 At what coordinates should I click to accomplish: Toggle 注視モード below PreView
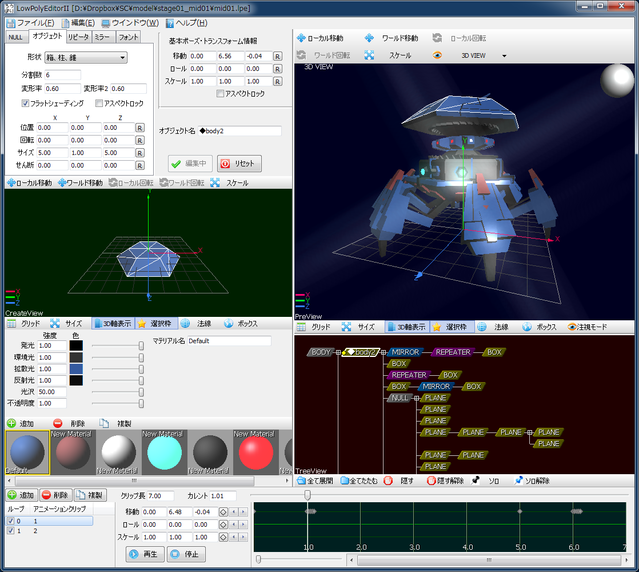tap(587, 327)
